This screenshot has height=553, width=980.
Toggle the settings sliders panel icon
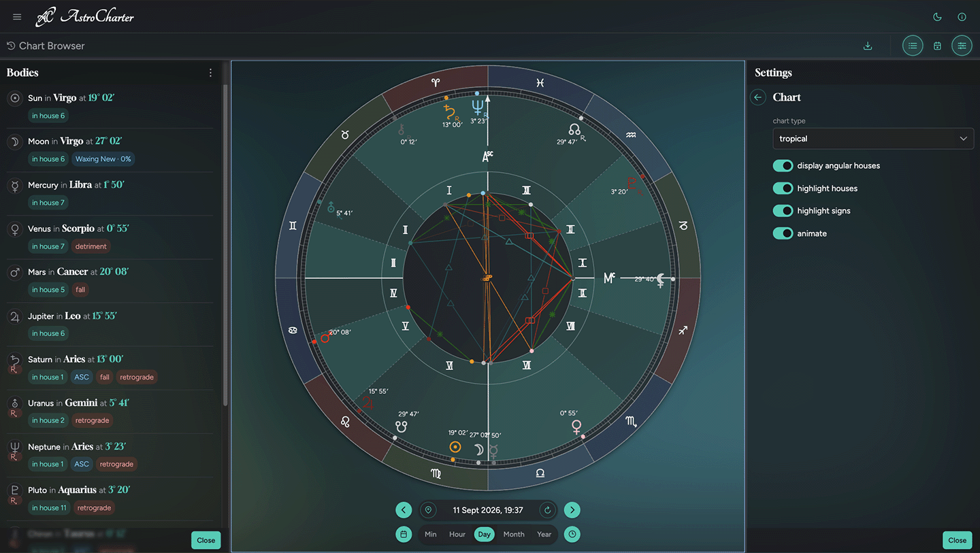tap(962, 46)
